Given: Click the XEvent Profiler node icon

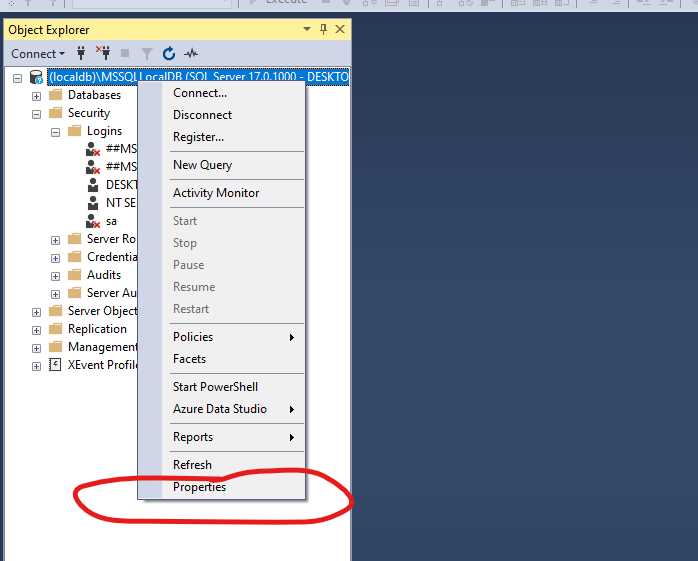Looking at the screenshot, I should click(x=55, y=365).
